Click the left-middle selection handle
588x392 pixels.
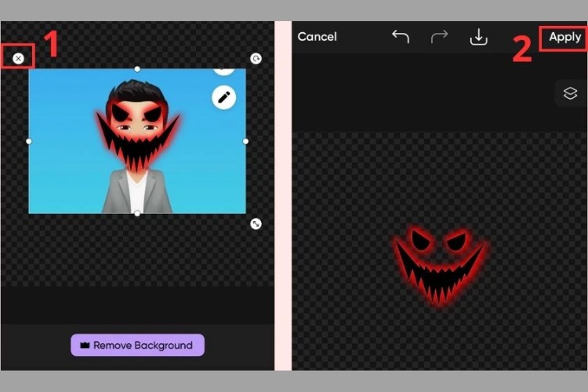[29, 141]
